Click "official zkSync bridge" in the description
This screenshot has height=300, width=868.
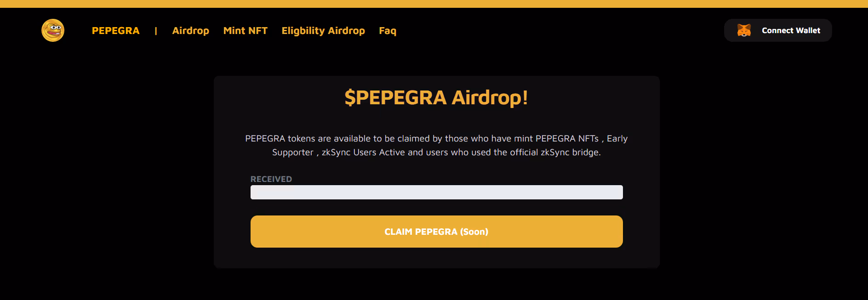(x=560, y=153)
